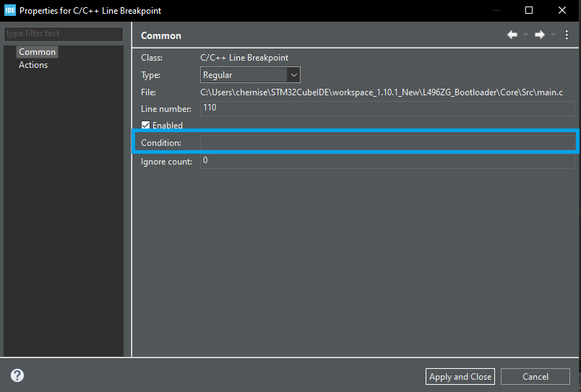This screenshot has width=581, height=392.
Task: Open the forward history dropdown arrow
Action: (x=553, y=35)
